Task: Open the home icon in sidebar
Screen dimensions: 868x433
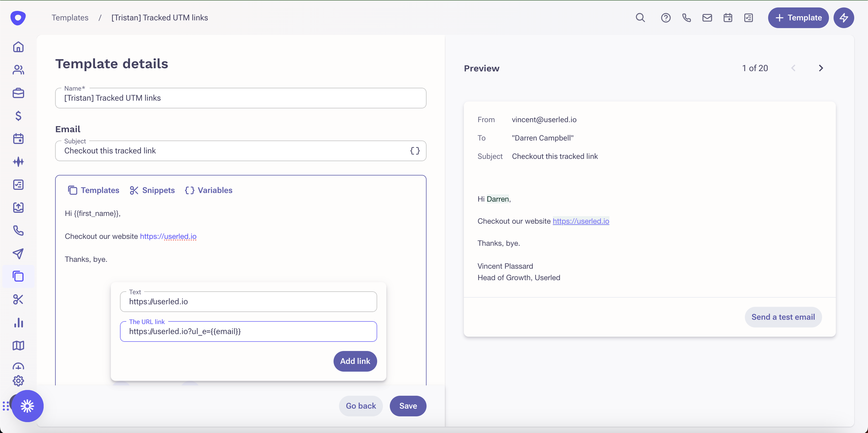Action: coord(18,47)
